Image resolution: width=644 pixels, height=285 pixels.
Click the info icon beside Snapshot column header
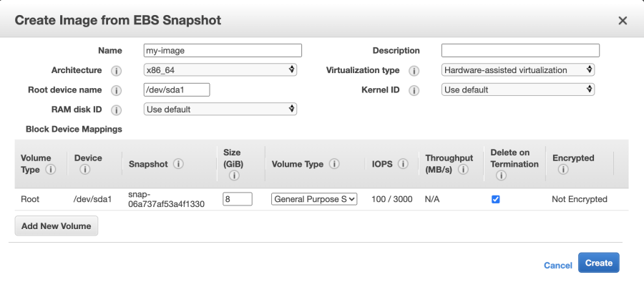point(178,164)
